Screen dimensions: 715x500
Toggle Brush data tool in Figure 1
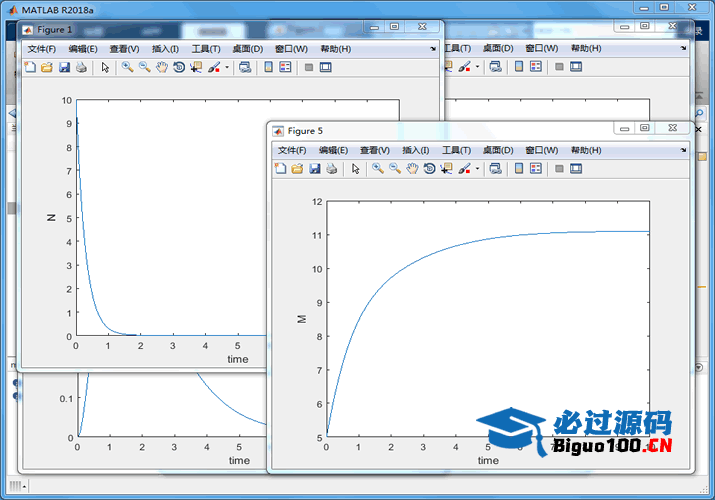coord(214,67)
